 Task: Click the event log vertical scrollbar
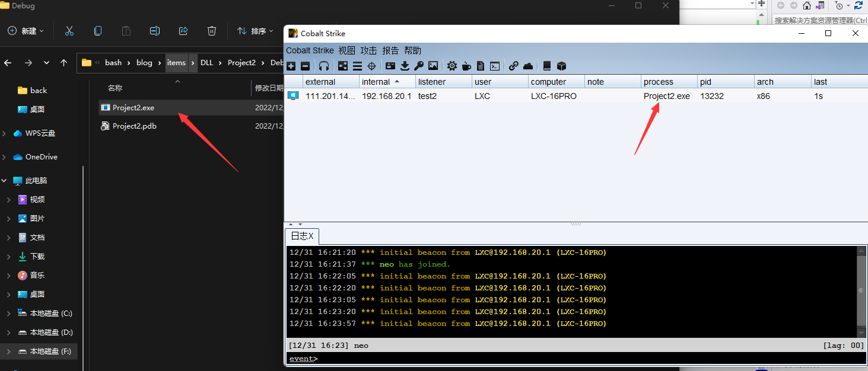point(861,292)
